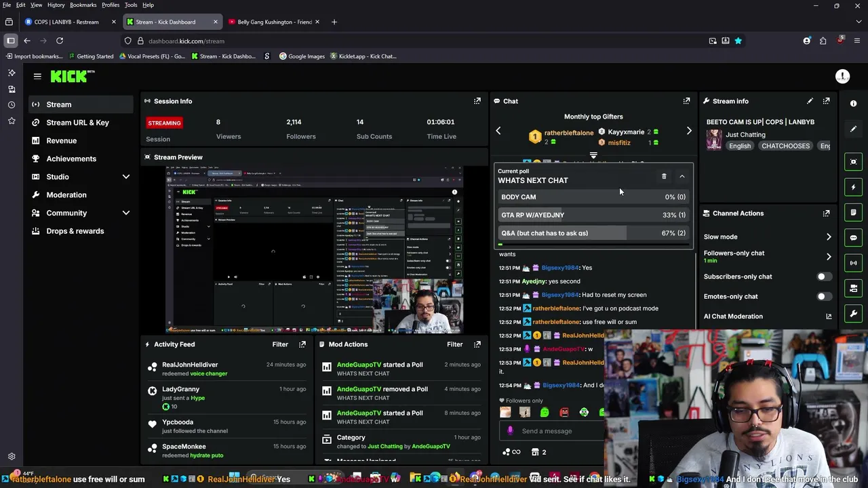
Task: Click the CHATCHOOSES tag
Action: (785, 146)
